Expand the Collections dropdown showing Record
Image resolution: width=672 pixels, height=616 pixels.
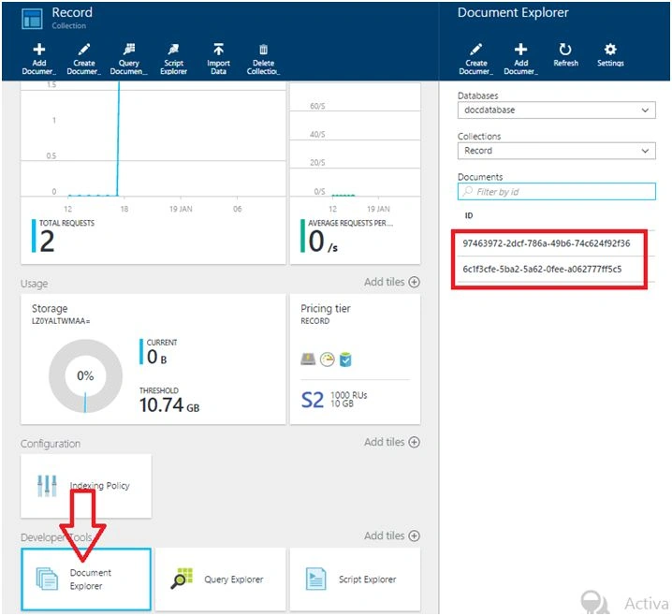pos(556,151)
